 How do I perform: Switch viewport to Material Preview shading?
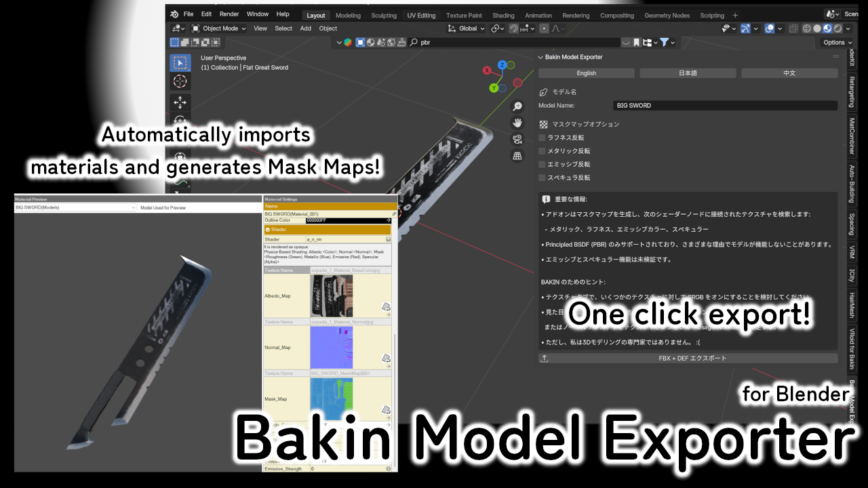827,28
